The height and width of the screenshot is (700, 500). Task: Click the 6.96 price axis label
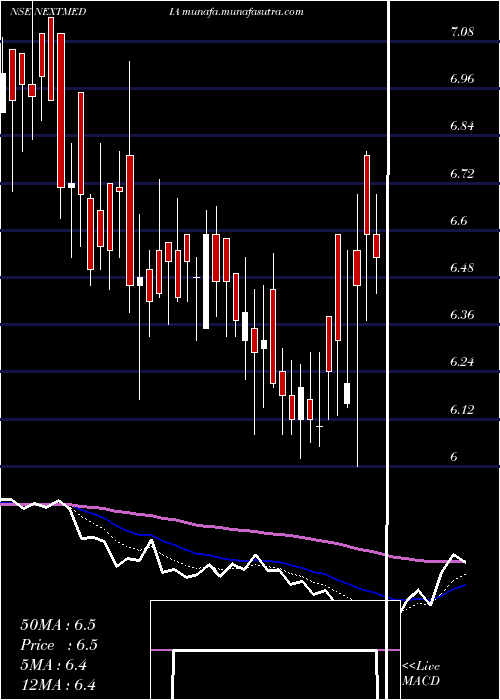pyautogui.click(x=462, y=79)
